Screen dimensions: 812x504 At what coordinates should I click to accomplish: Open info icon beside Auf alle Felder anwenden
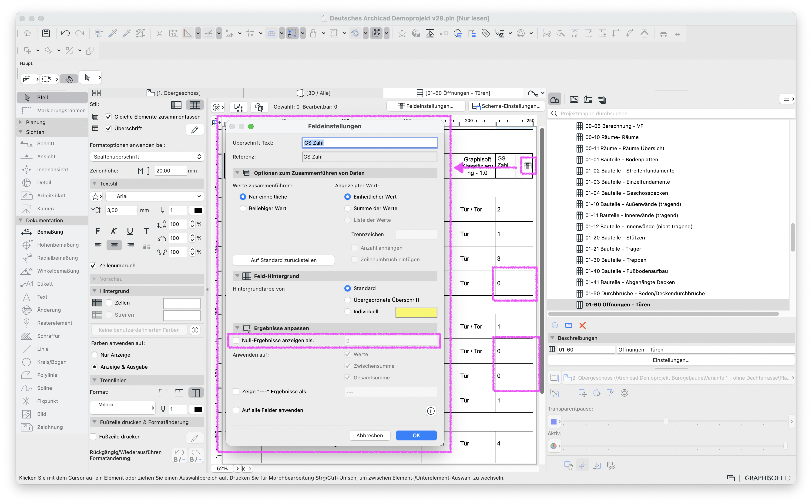(x=431, y=411)
